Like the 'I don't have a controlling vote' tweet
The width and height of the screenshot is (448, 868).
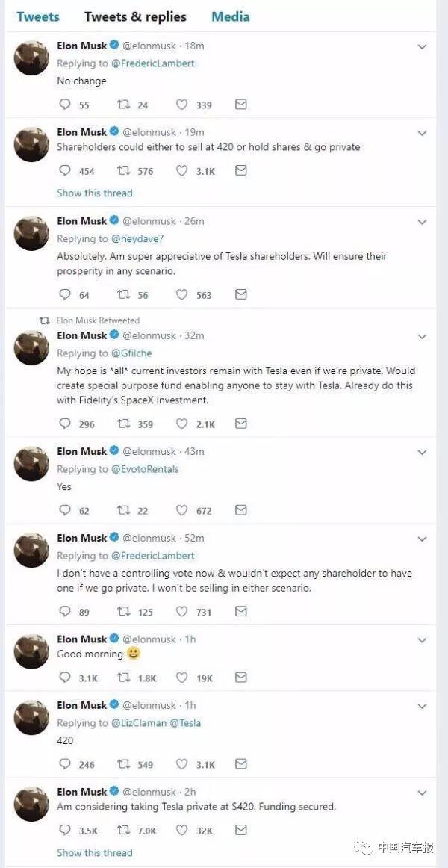[x=181, y=612]
